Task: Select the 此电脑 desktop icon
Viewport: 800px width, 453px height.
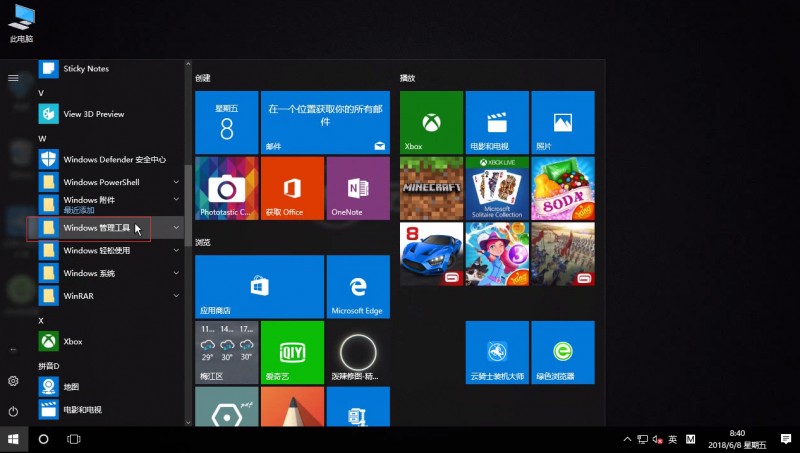Action: [x=21, y=23]
